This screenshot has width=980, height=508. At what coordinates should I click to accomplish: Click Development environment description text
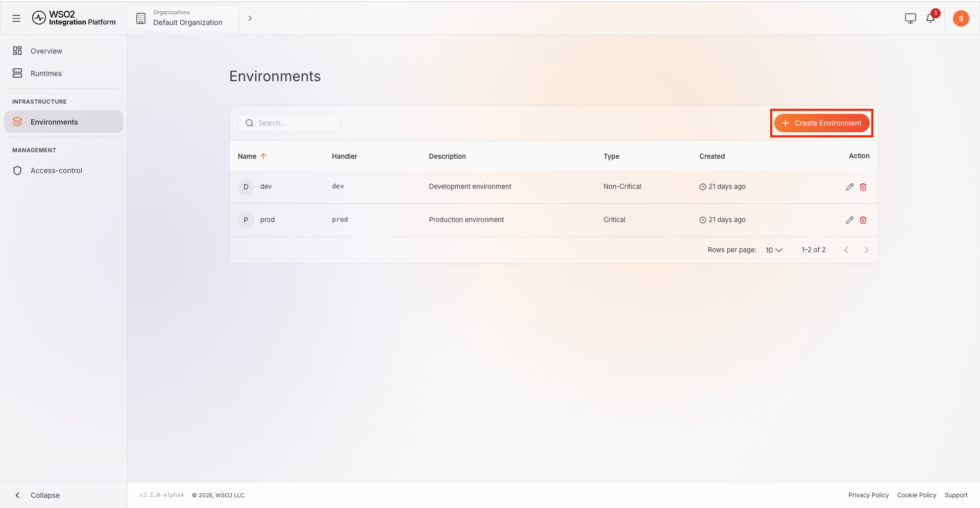click(470, 187)
